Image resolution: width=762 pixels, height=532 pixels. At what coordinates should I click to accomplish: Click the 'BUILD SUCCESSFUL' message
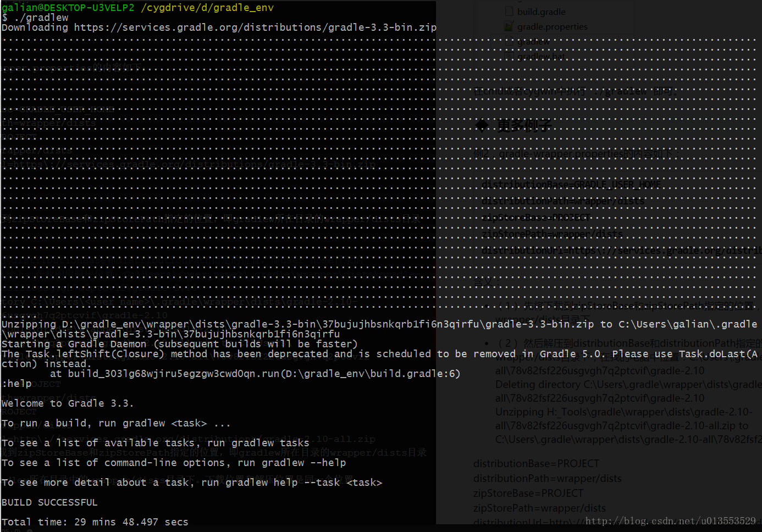click(49, 502)
